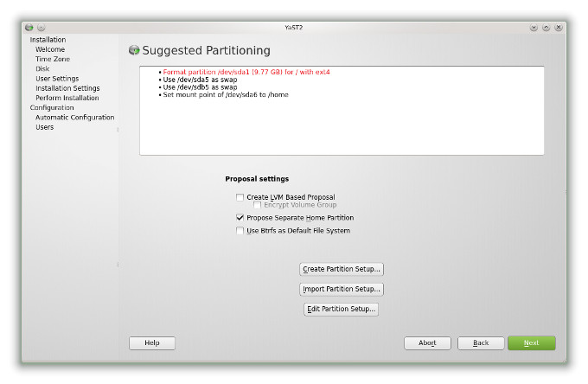Go Back to previous step
The height and width of the screenshot is (384, 588).
tap(481, 343)
